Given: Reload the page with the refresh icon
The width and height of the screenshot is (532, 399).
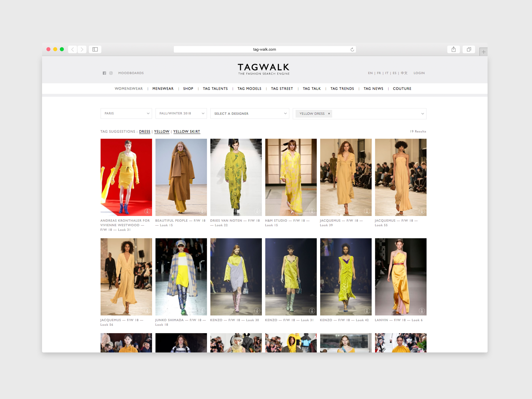Looking at the screenshot, I should [x=352, y=50].
